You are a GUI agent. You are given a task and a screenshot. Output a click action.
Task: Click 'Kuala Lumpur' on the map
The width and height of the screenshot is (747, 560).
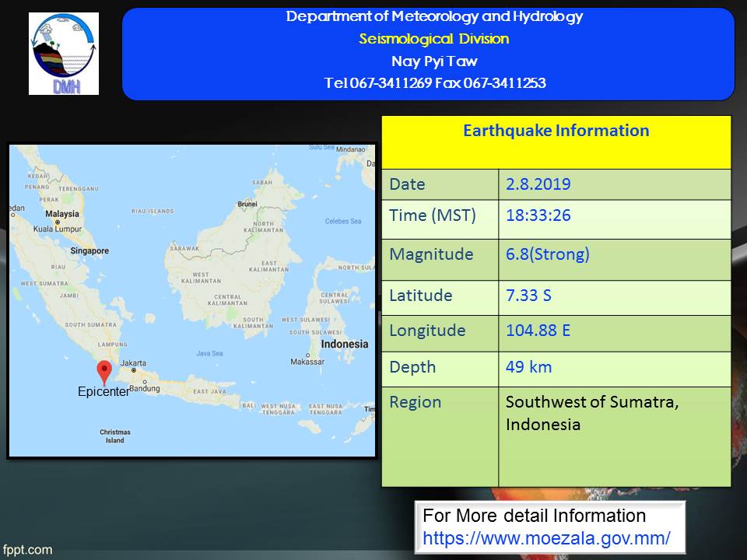tap(58, 229)
